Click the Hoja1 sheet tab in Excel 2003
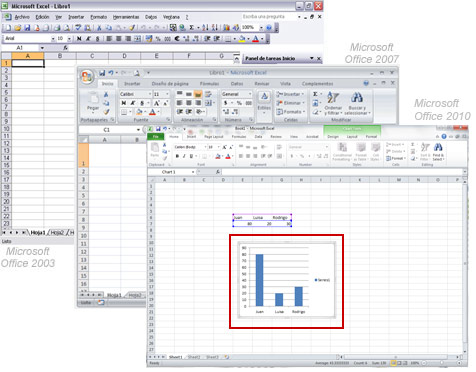The width and height of the screenshot is (476, 372). click(x=37, y=232)
